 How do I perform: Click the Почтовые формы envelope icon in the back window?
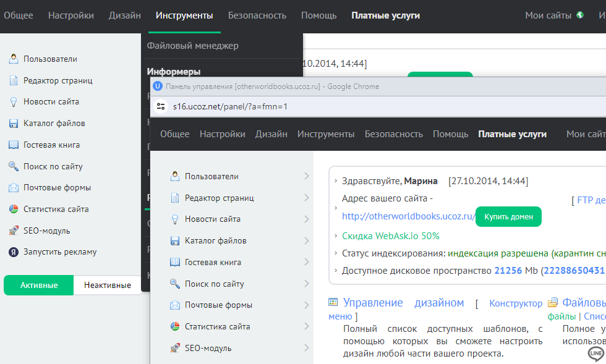pos(14,188)
